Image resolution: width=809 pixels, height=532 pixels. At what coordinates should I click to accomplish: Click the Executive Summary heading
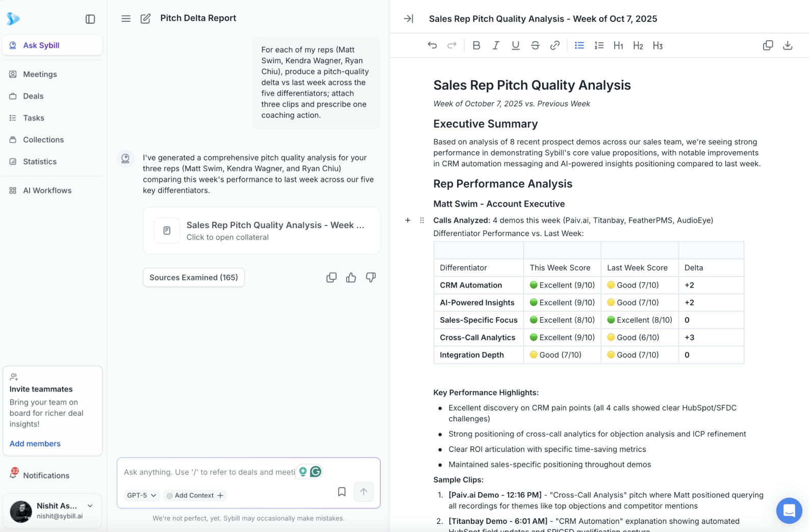click(486, 124)
